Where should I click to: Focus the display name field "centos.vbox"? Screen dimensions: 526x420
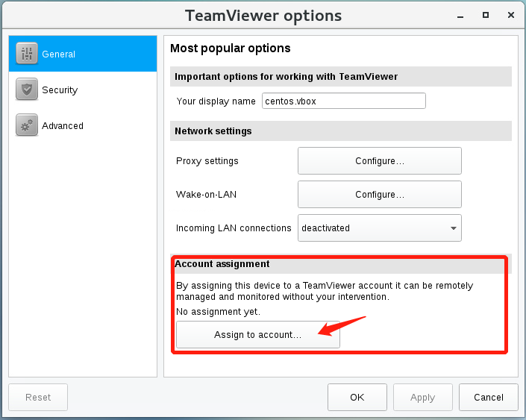pyautogui.click(x=343, y=101)
